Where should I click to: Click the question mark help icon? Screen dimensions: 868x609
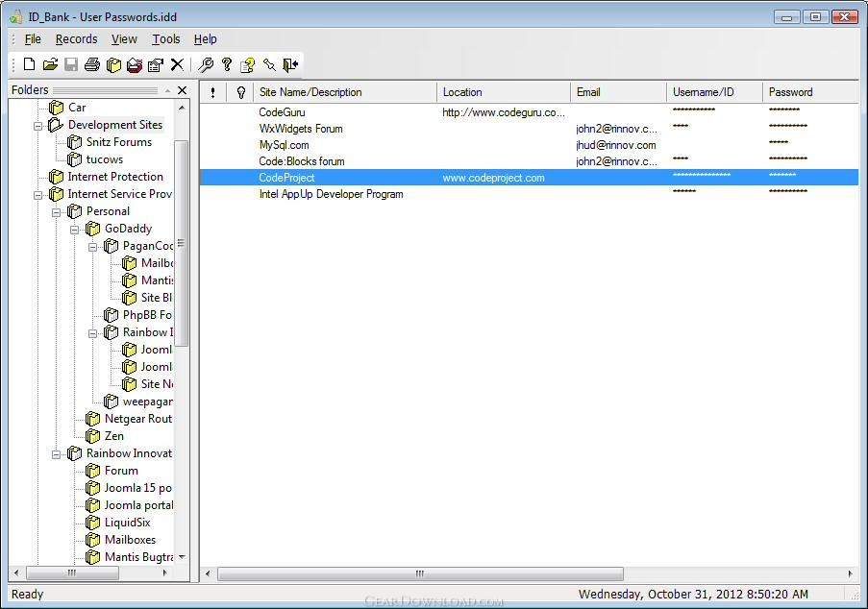(x=227, y=64)
